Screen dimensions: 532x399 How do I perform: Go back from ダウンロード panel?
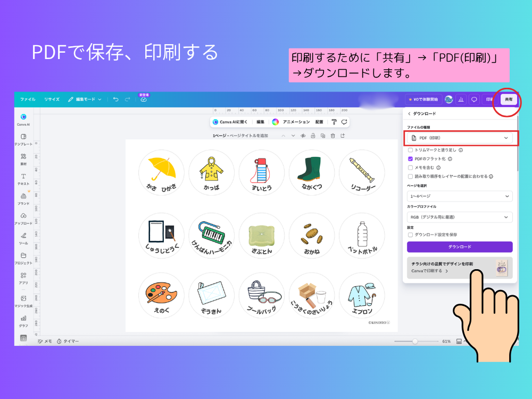(x=409, y=114)
